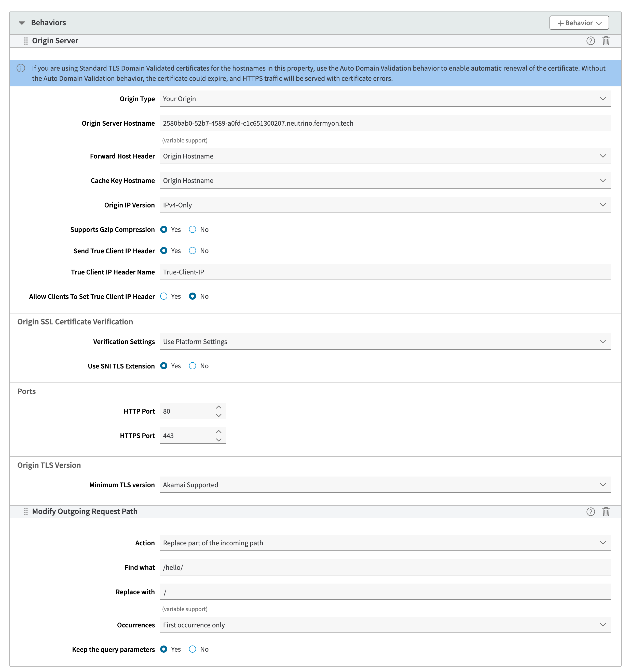Open help for Modify Outgoing Request Path
The width and height of the screenshot is (631, 672).
(590, 512)
